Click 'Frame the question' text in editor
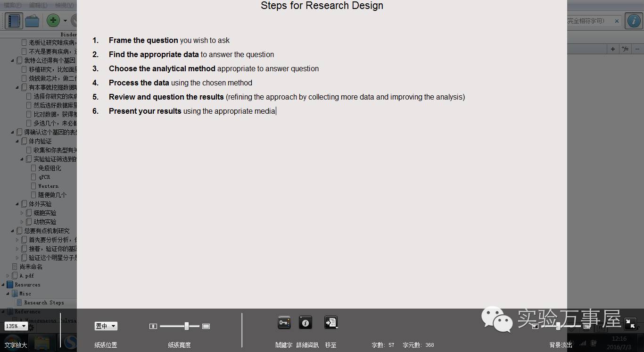Screen dimensions: 644x352 pyautogui.click(x=143, y=40)
